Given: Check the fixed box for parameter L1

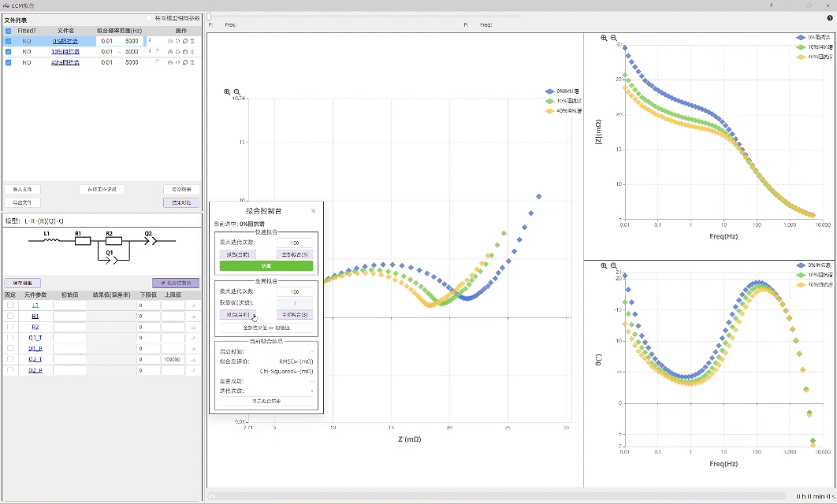Looking at the screenshot, I should point(10,305).
